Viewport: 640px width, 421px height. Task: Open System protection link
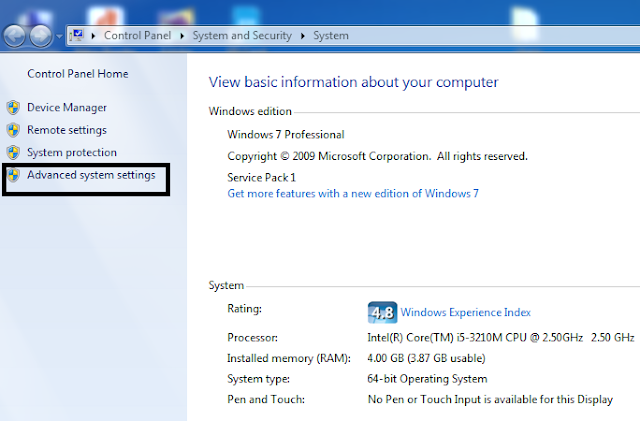[x=72, y=152]
